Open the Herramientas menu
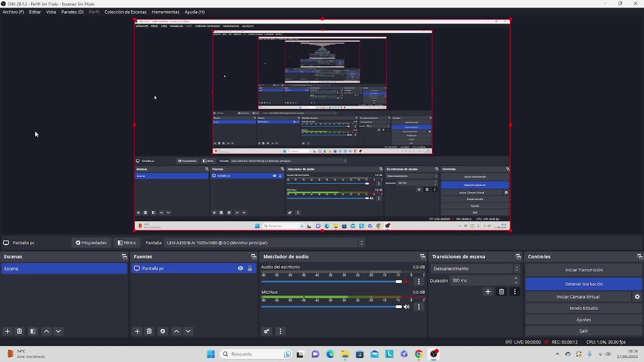Viewport: 644px width, 362px height. 165,12
